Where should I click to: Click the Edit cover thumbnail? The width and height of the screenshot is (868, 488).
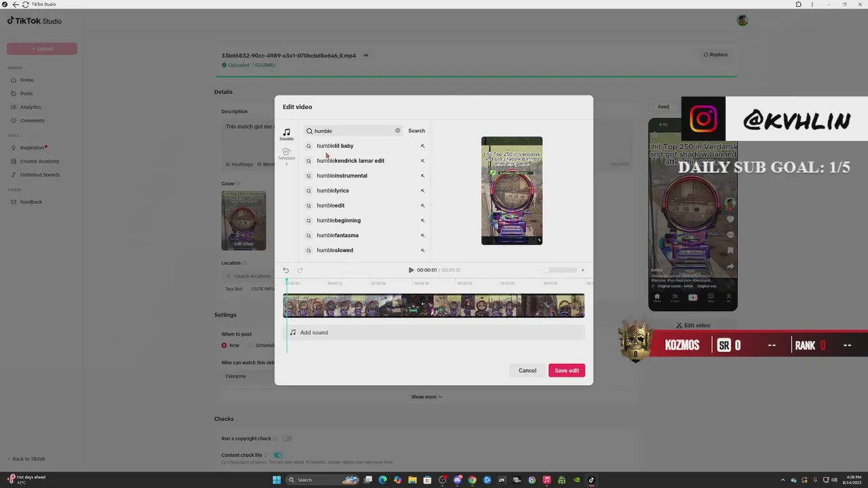243,220
